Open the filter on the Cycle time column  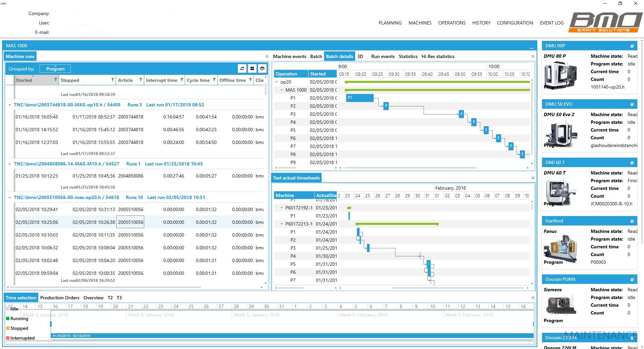coord(214,80)
